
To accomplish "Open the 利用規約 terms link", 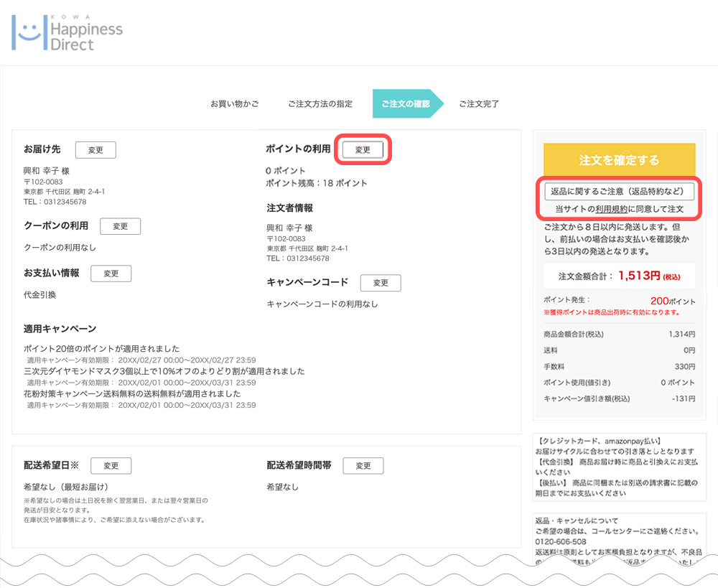I will (x=612, y=210).
